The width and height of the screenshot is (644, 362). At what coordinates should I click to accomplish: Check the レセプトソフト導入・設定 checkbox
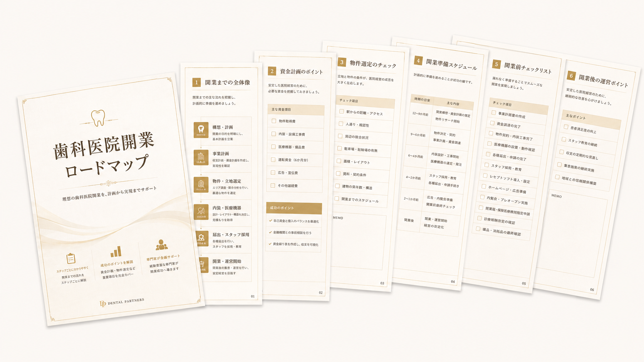pyautogui.click(x=485, y=175)
